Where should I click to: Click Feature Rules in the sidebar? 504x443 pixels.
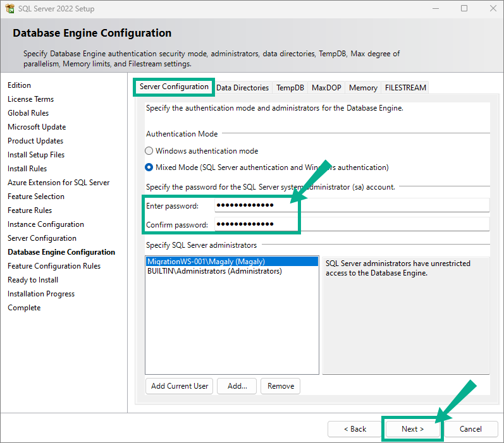pyautogui.click(x=30, y=210)
